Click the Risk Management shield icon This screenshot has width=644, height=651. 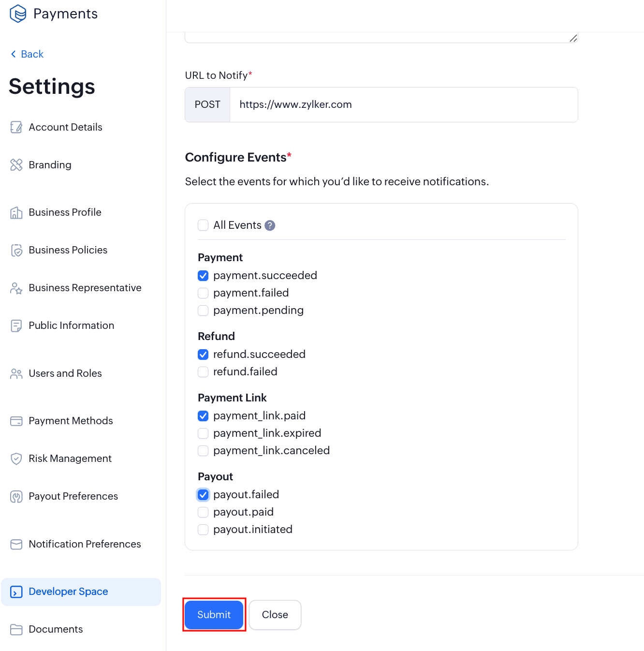tap(16, 459)
